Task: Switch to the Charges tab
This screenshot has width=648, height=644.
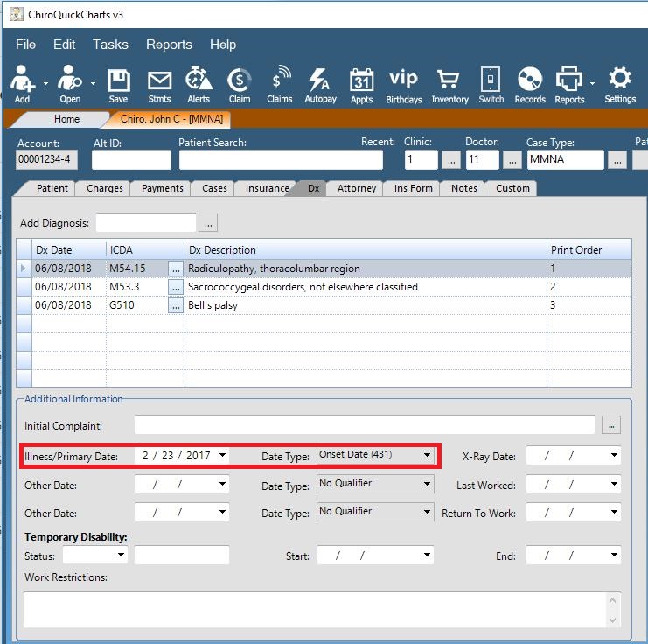Action: click(104, 188)
